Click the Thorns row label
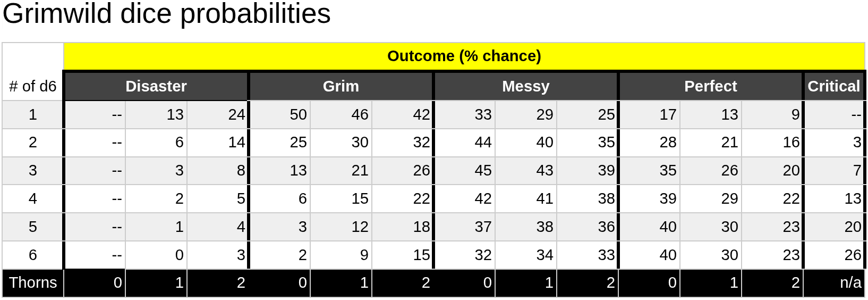868x300 pixels. click(33, 282)
